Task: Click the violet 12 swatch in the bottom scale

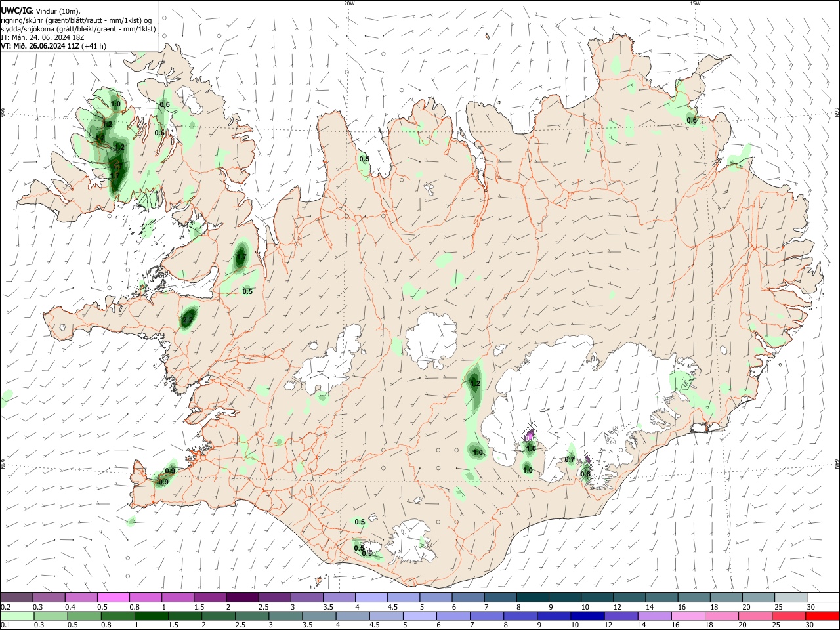Action: pos(620,616)
